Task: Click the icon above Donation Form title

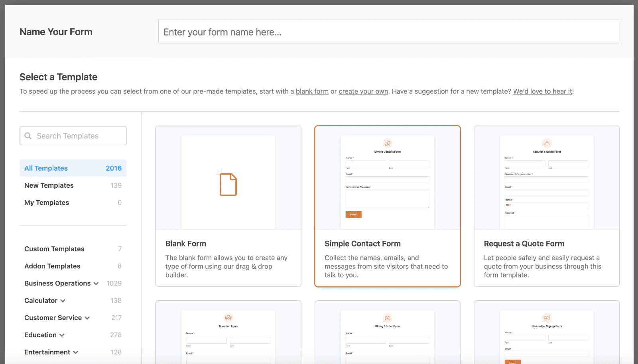Action: tap(228, 318)
